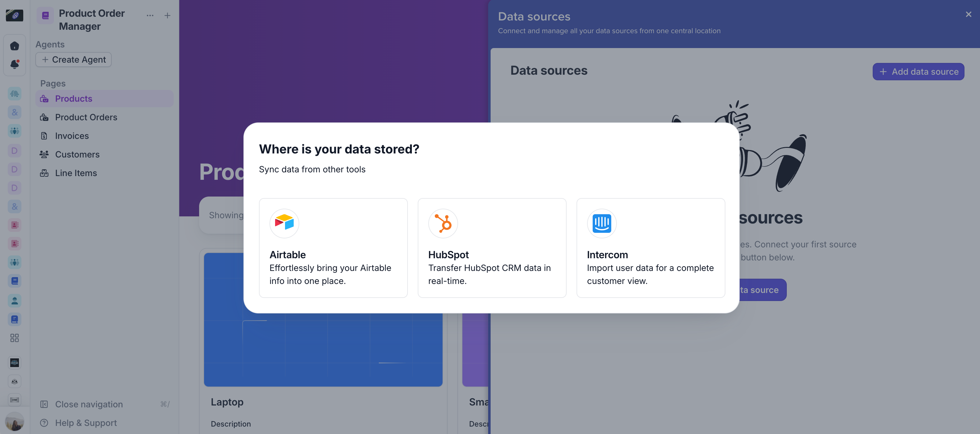This screenshot has width=980, height=434.
Task: Open the Line Items page
Action: 76,173
